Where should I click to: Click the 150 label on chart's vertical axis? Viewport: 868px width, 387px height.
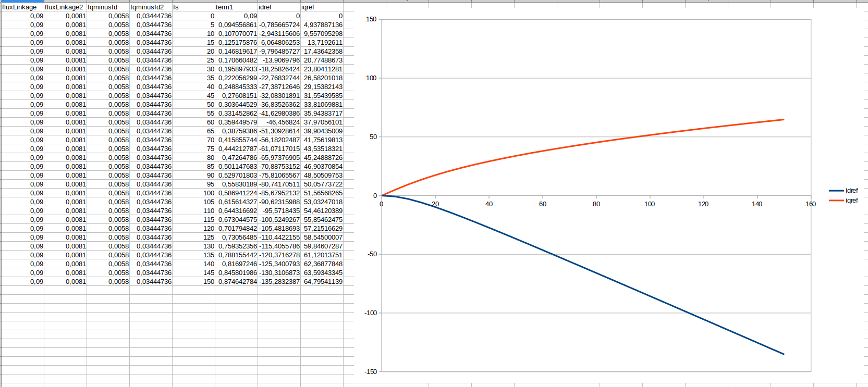point(371,19)
